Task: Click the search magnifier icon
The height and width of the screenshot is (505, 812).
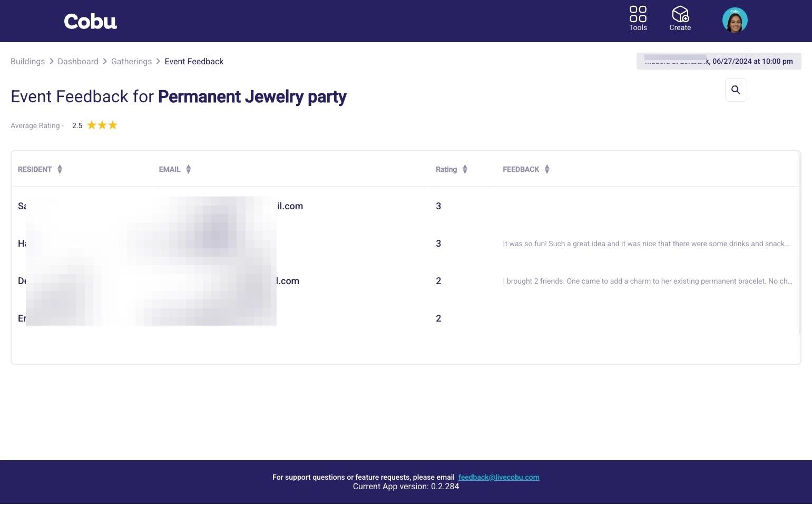Action: 736,90
